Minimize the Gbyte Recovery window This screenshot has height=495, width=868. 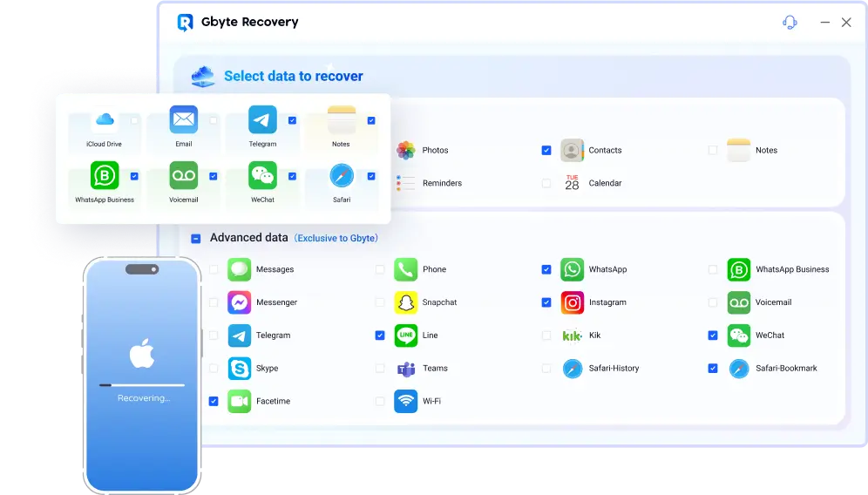[824, 22]
